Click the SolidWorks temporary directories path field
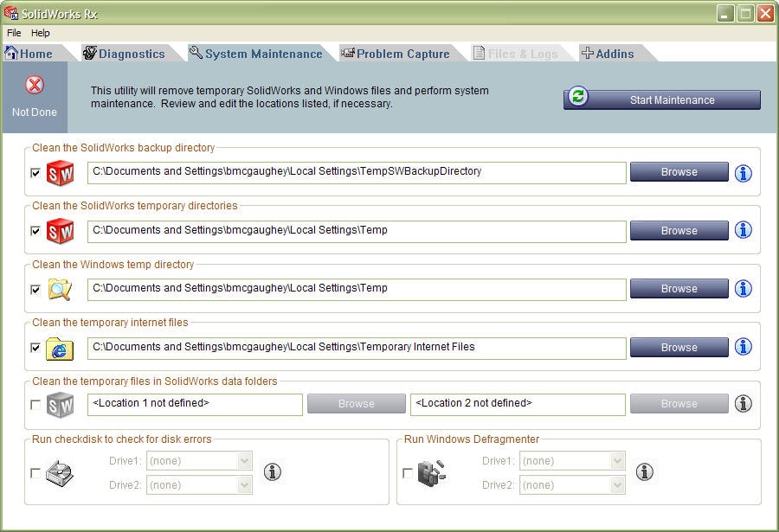 [357, 232]
